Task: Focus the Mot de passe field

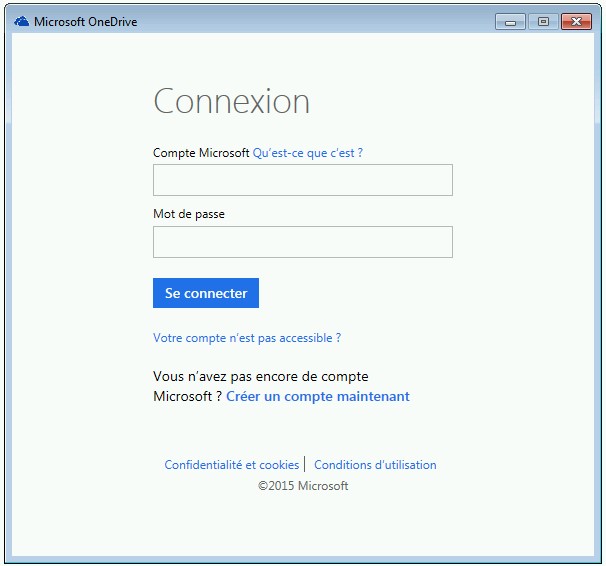Action: [x=303, y=242]
